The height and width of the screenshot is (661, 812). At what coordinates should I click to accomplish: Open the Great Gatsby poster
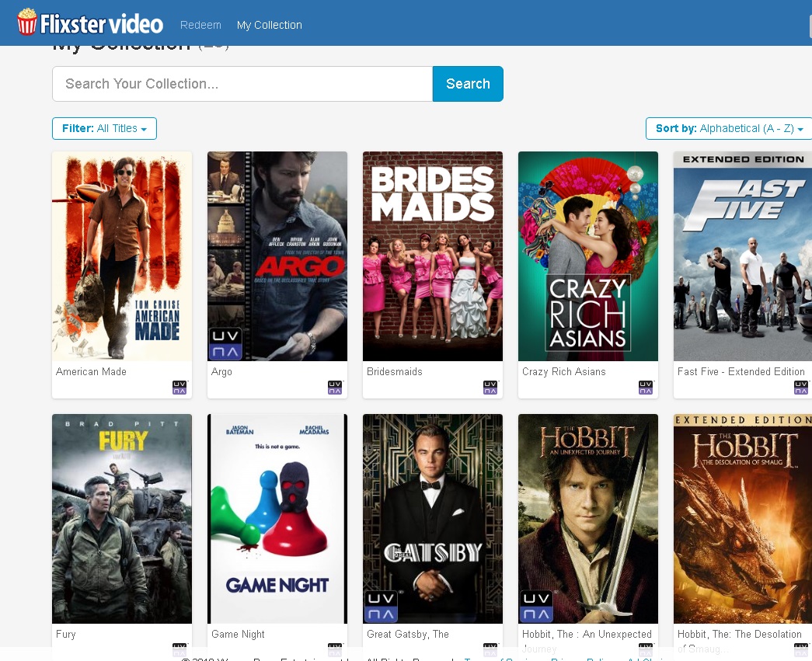432,519
